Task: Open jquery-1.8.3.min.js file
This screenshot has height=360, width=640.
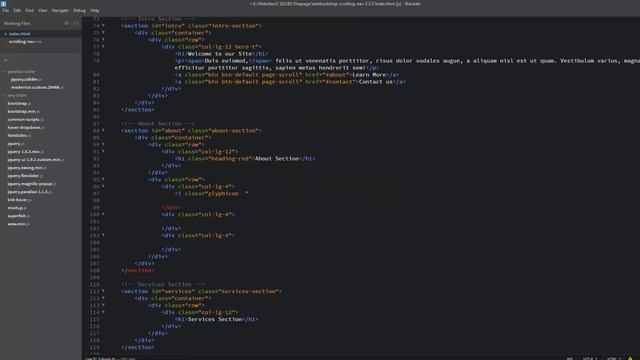Action: click(25, 151)
